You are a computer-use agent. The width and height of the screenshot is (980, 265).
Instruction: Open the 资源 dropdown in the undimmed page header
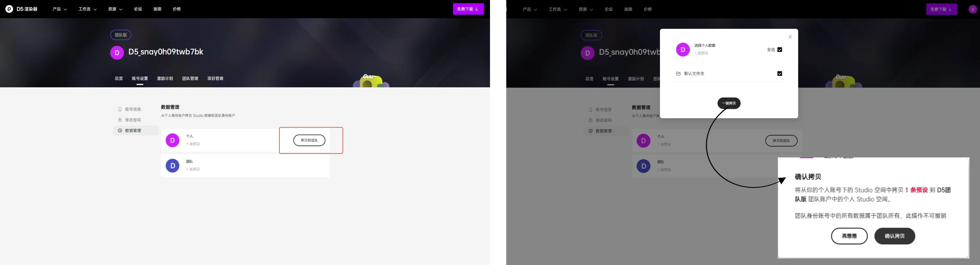click(x=115, y=9)
